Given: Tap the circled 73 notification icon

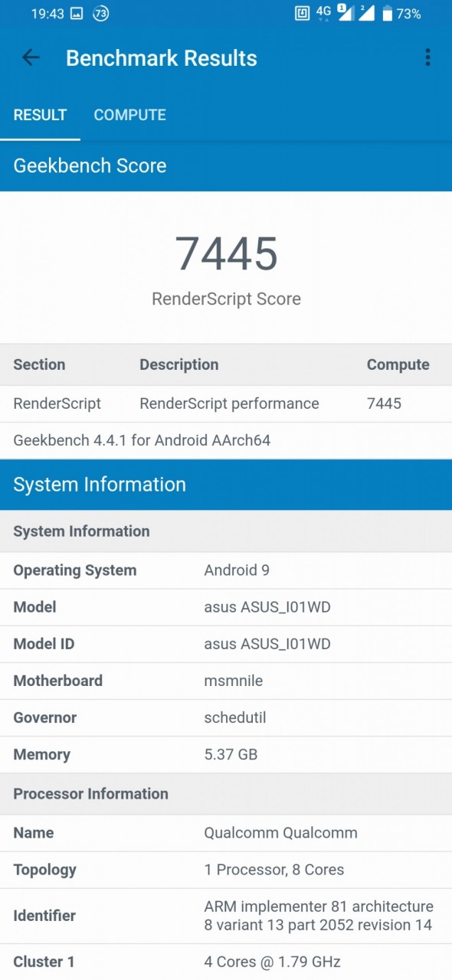Looking at the screenshot, I should (x=100, y=14).
